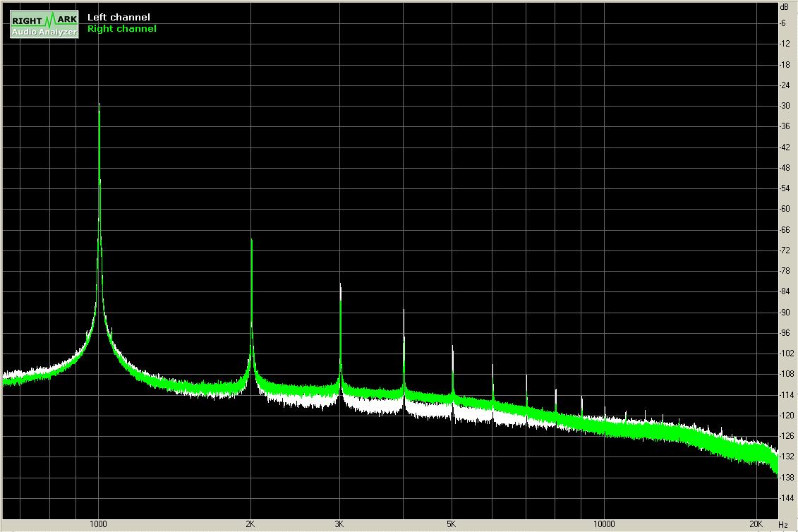Click the -60 dB axis value

click(x=785, y=209)
